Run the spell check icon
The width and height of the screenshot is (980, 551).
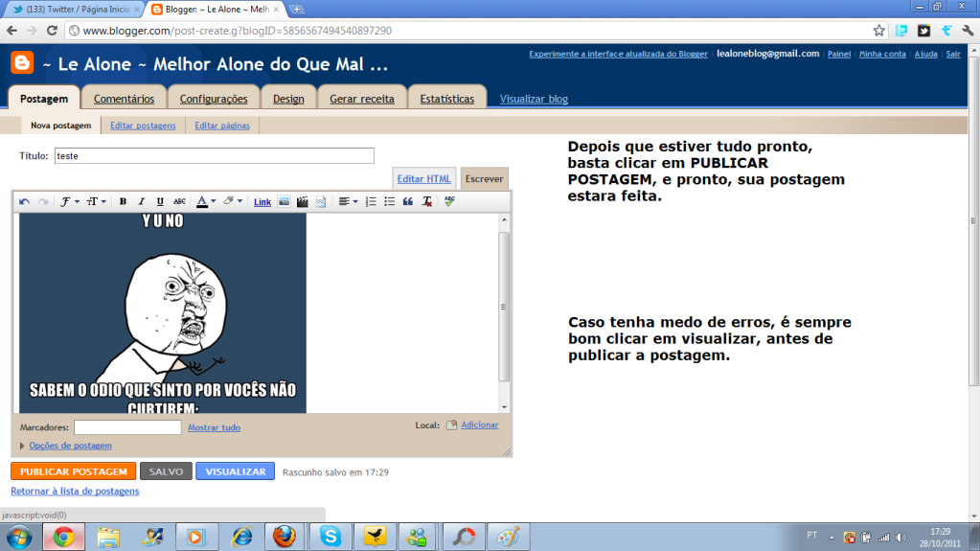coord(449,202)
